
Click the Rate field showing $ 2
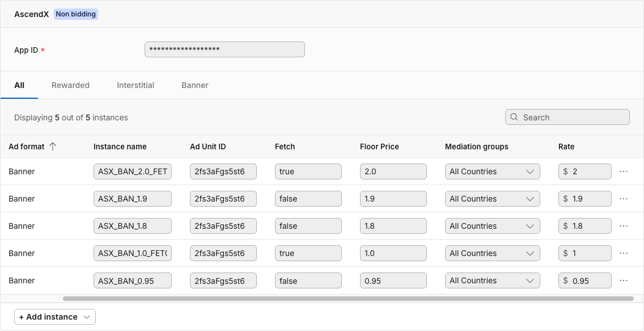click(x=585, y=171)
